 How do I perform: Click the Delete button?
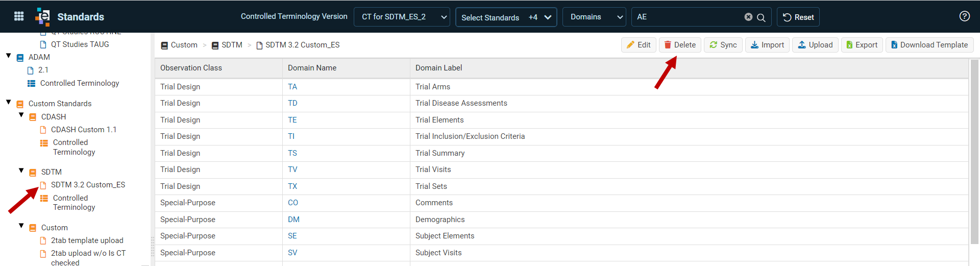coord(680,45)
